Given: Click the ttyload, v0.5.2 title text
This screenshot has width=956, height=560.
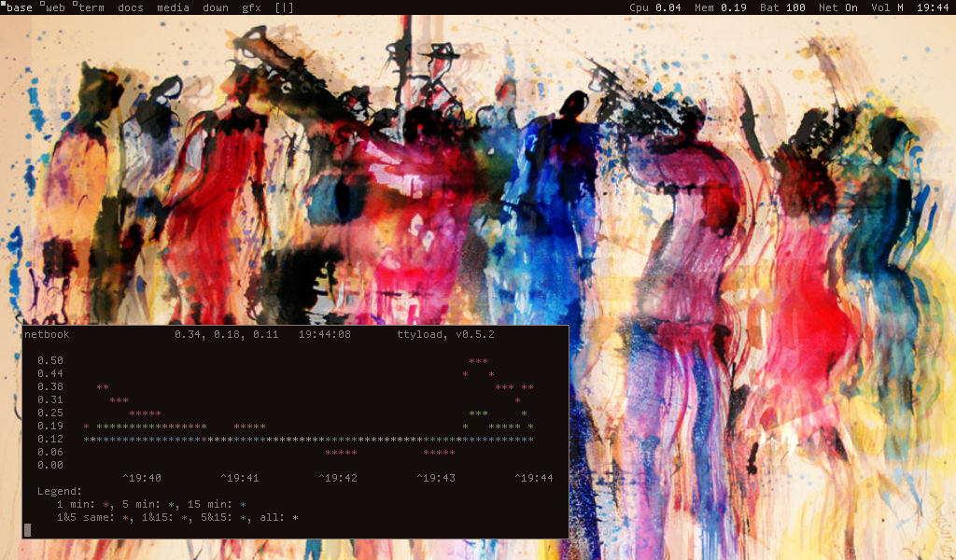Looking at the screenshot, I should click(x=445, y=334).
